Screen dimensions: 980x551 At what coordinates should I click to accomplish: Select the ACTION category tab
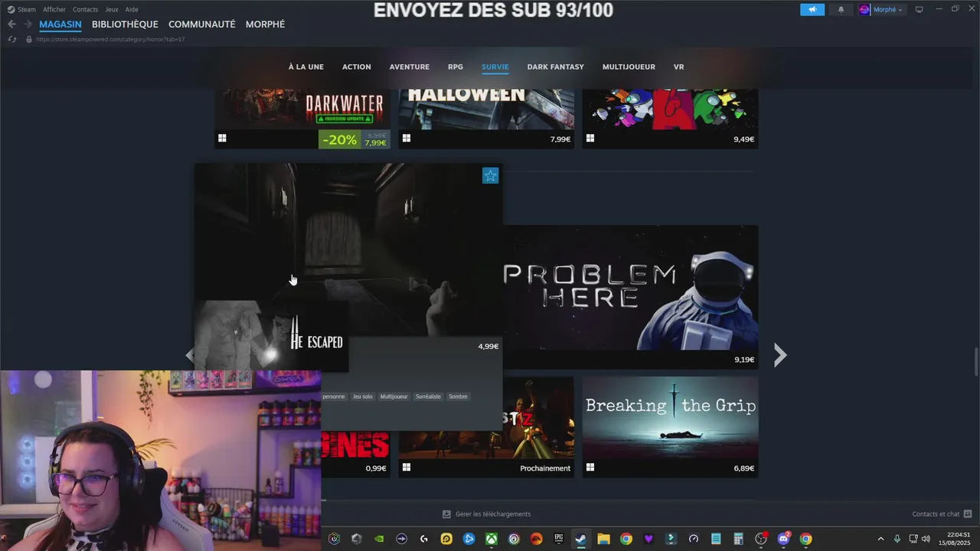(357, 67)
